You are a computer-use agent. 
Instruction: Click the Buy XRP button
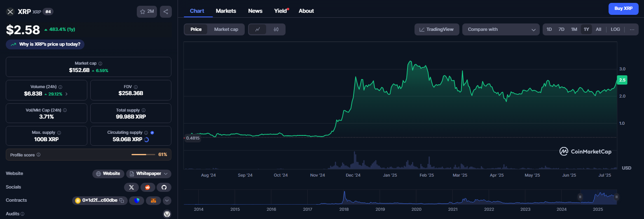pos(623,8)
